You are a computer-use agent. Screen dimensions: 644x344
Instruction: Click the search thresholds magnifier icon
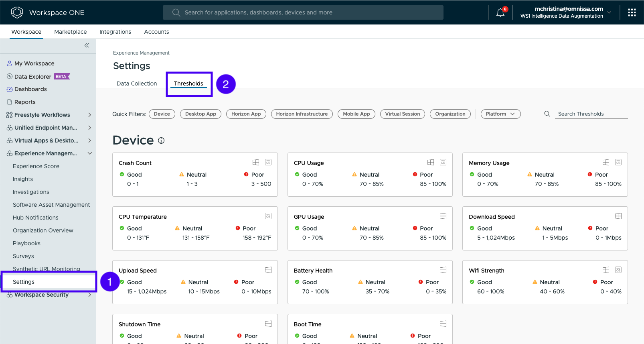(547, 114)
